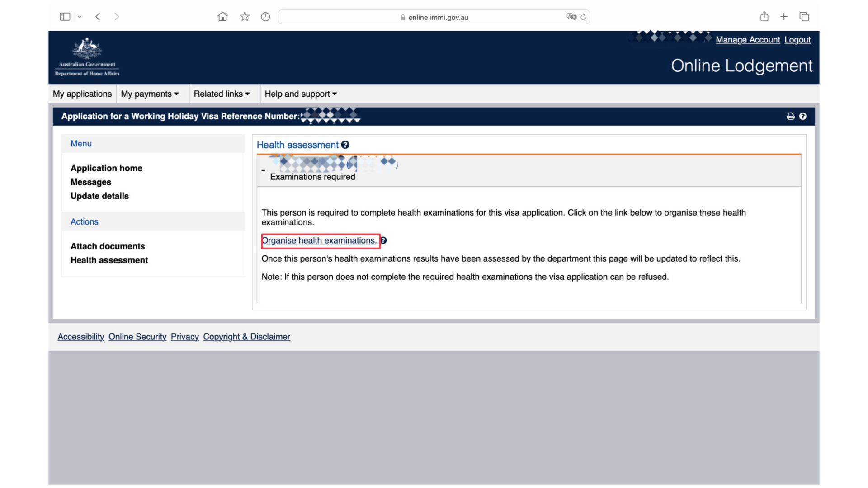Image resolution: width=868 pixels, height=488 pixels.
Task: Click the print icon in application header
Action: (790, 117)
